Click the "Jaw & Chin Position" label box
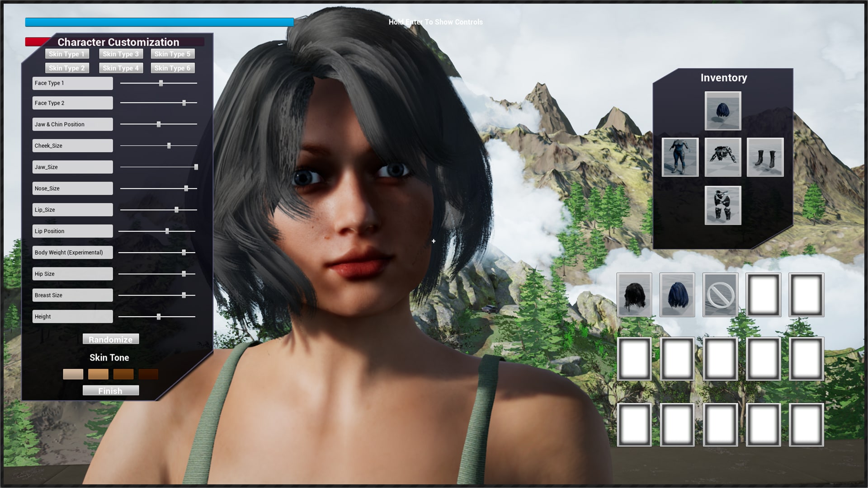This screenshot has width=868, height=488. pyautogui.click(x=72, y=124)
